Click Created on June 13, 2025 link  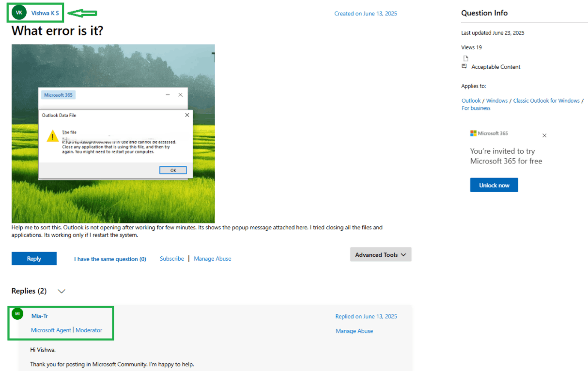tap(366, 14)
